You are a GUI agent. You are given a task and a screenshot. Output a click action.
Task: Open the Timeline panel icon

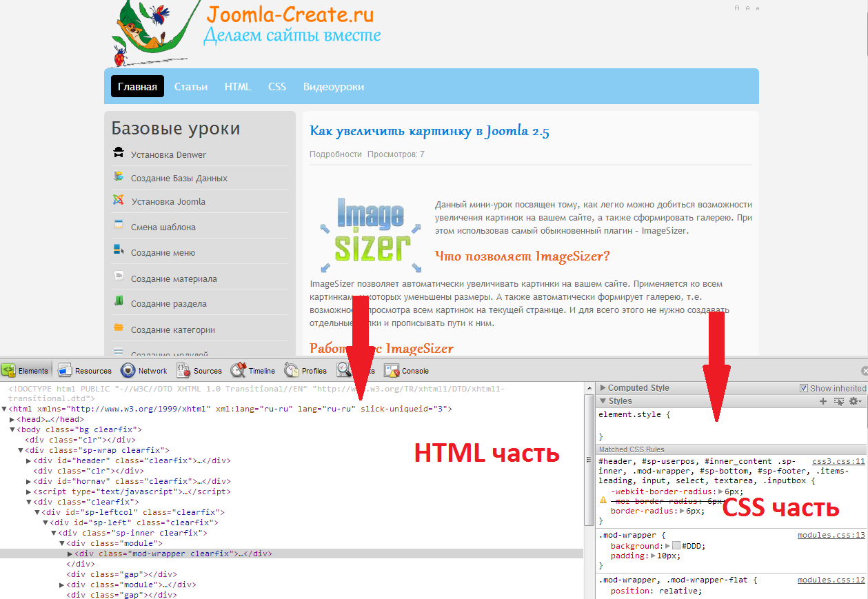(x=239, y=370)
